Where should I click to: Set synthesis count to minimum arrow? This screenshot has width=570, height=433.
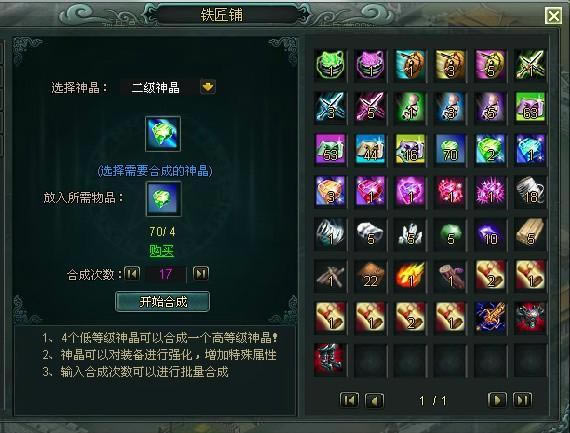132,273
